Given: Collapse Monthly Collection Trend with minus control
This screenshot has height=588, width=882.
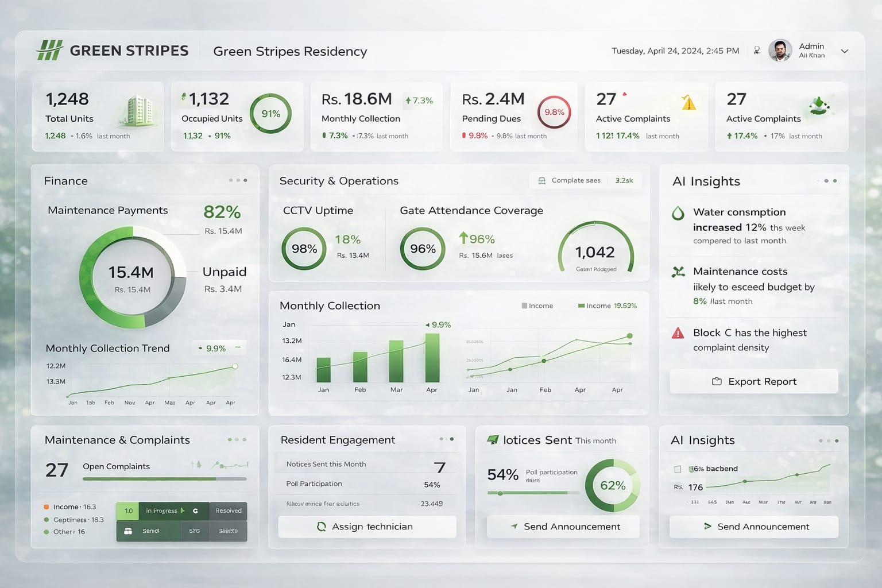Looking at the screenshot, I should [x=238, y=347].
